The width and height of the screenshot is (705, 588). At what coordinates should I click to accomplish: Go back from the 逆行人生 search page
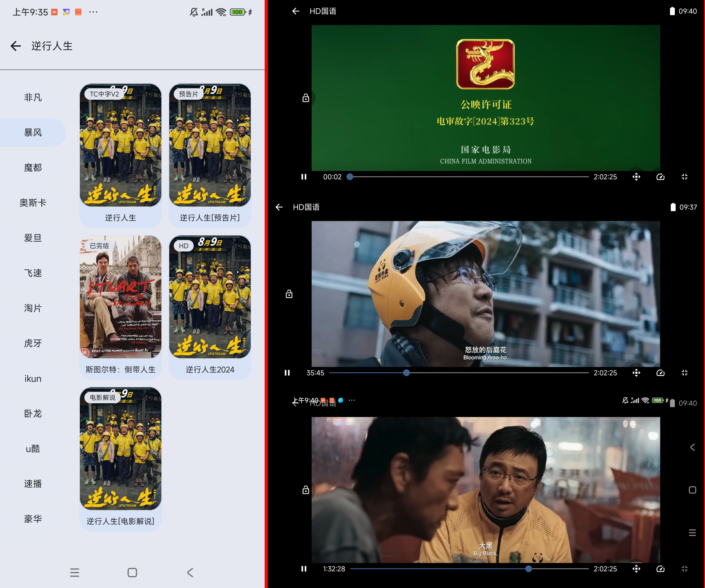click(16, 46)
